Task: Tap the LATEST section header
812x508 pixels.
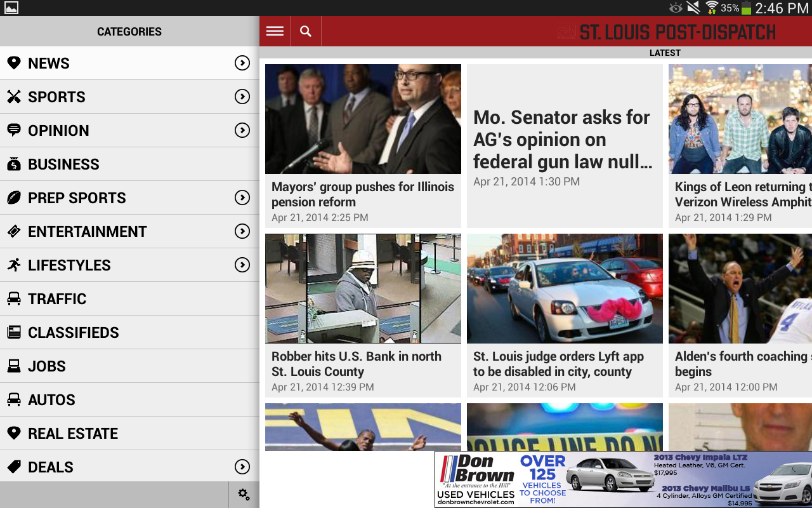Action: 665,53
